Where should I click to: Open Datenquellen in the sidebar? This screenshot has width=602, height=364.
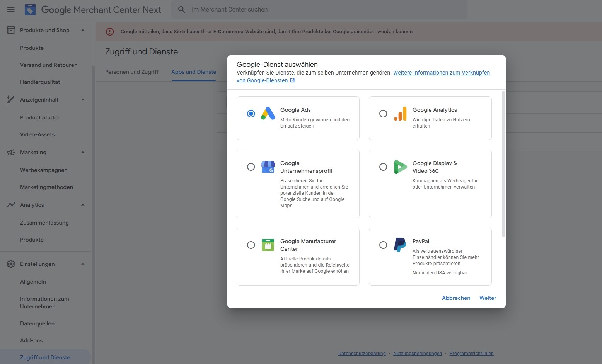(x=37, y=323)
